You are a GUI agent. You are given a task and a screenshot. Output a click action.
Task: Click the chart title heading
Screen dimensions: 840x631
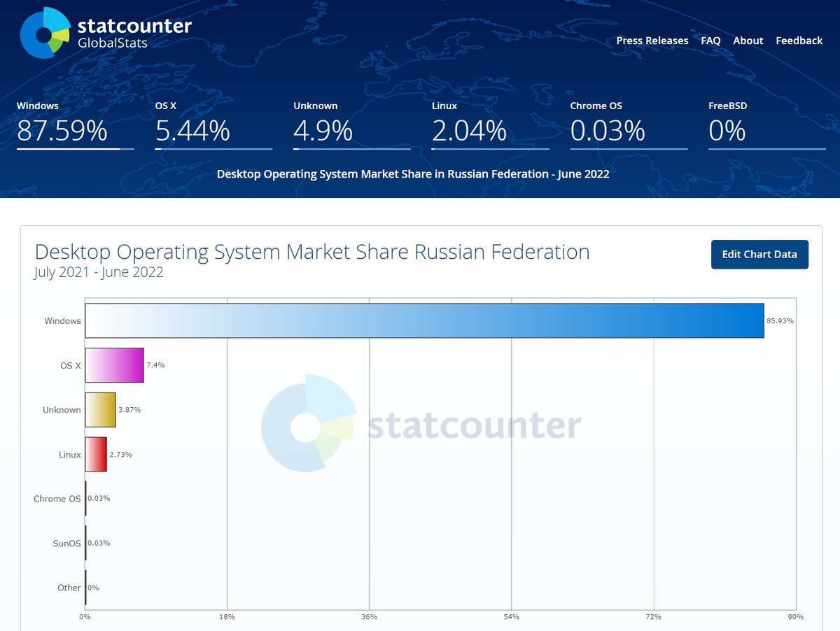(x=312, y=252)
